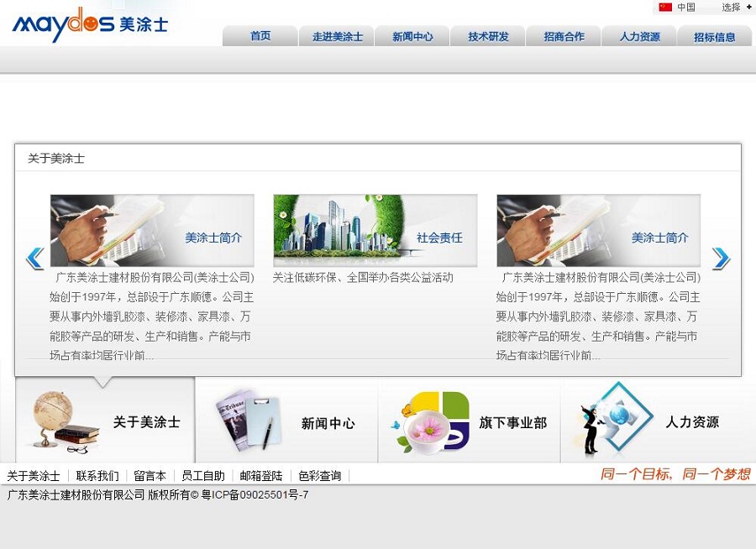Screen dimensions: 756x549
Task: Select the 人力资源 bottom panel label
Action: [692, 422]
